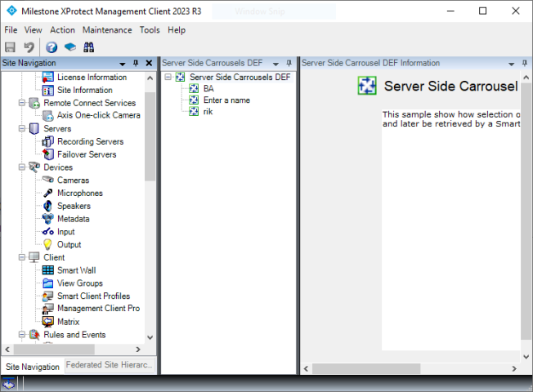533x392 pixels.
Task: Collapse the Devices tree node
Action: click(x=22, y=167)
